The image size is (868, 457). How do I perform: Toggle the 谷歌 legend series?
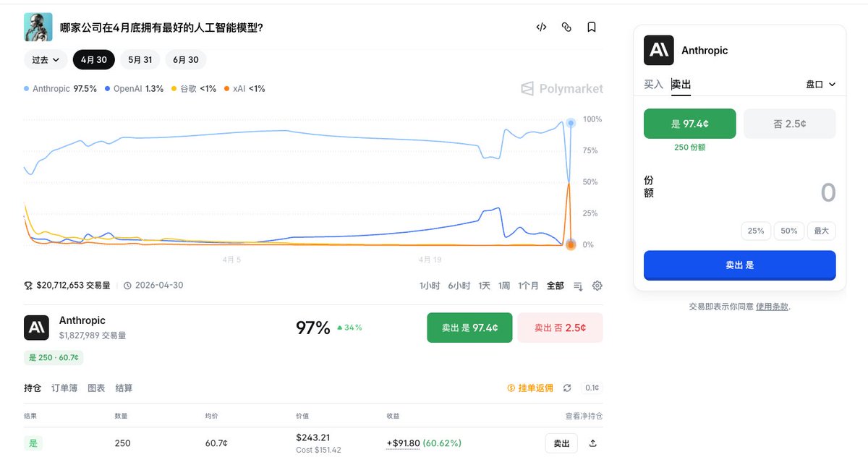click(x=194, y=89)
